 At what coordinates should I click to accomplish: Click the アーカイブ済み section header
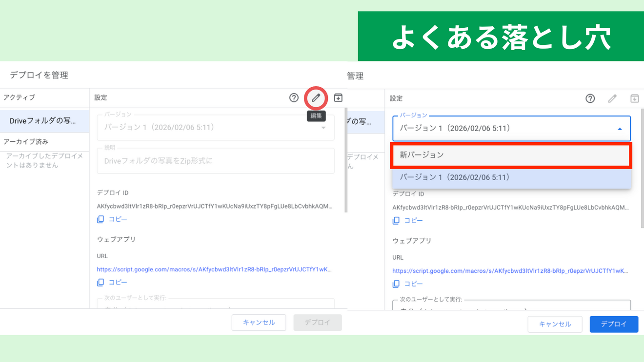coord(26,142)
